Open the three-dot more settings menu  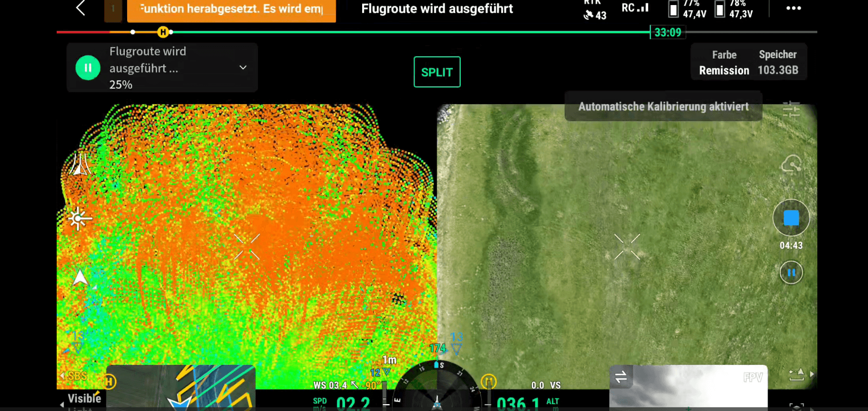click(793, 8)
